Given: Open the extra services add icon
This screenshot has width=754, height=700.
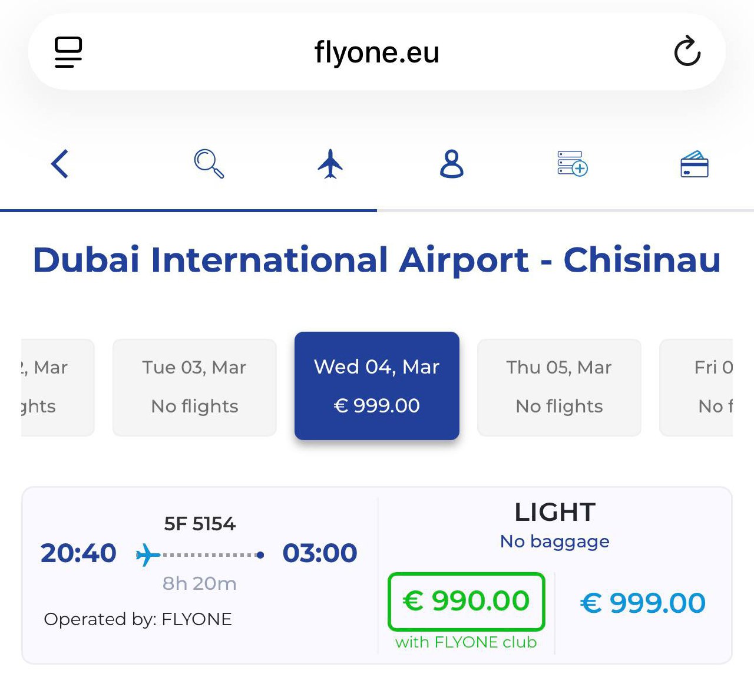Looking at the screenshot, I should pos(573,164).
